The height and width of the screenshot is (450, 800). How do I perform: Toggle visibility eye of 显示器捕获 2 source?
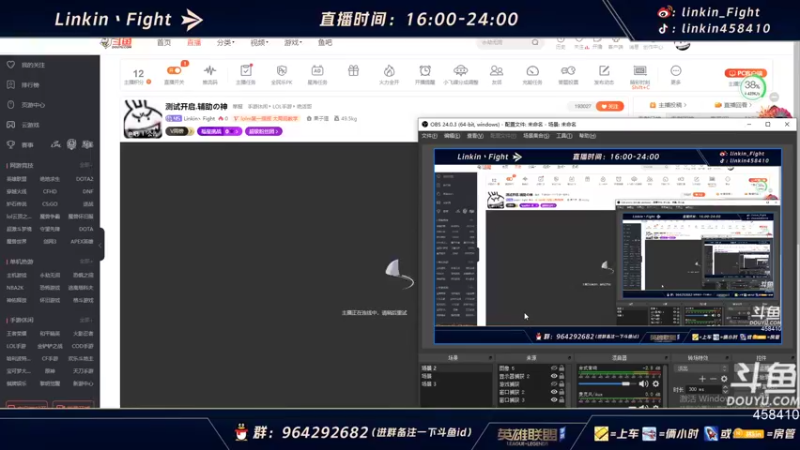click(x=554, y=376)
